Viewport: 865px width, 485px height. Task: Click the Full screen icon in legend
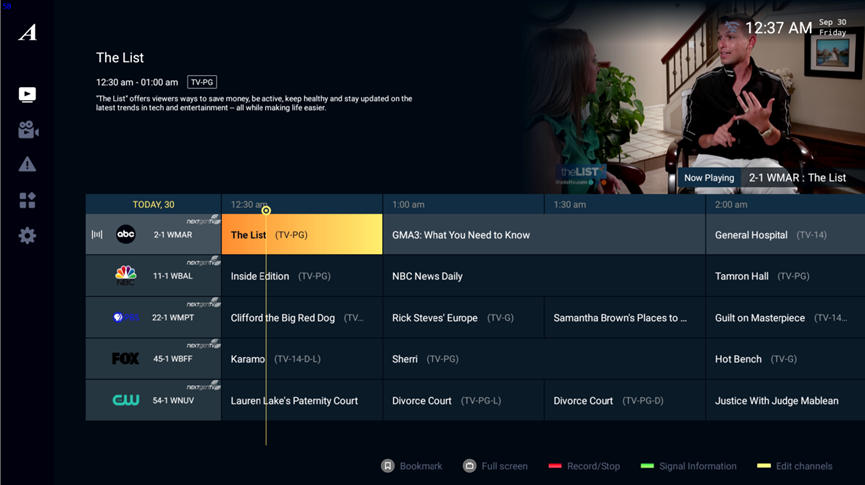[469, 466]
